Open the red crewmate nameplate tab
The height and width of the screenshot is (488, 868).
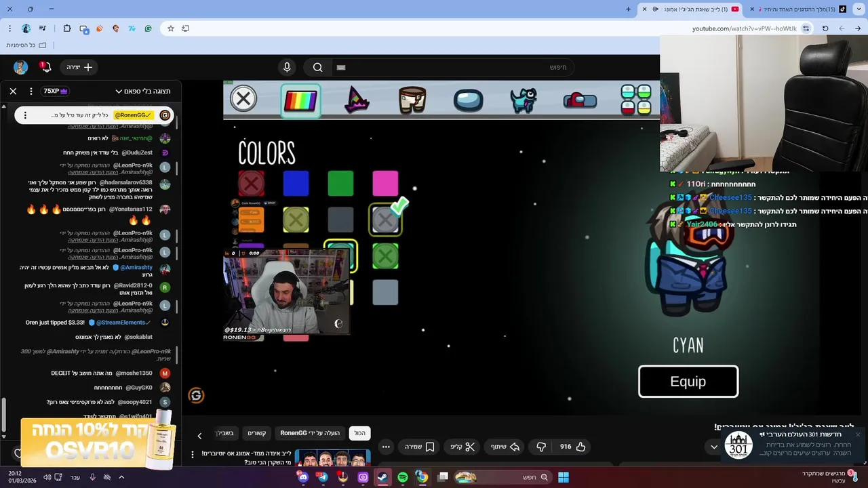point(580,100)
